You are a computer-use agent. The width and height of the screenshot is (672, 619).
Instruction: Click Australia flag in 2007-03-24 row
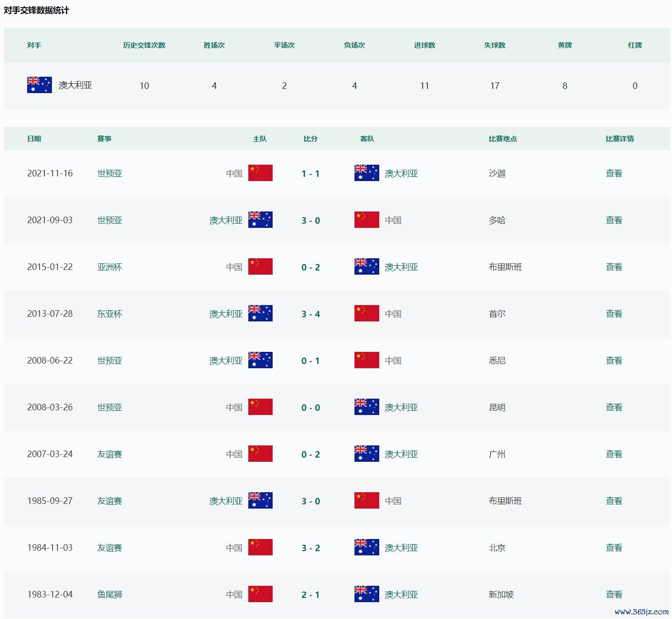coord(367,454)
